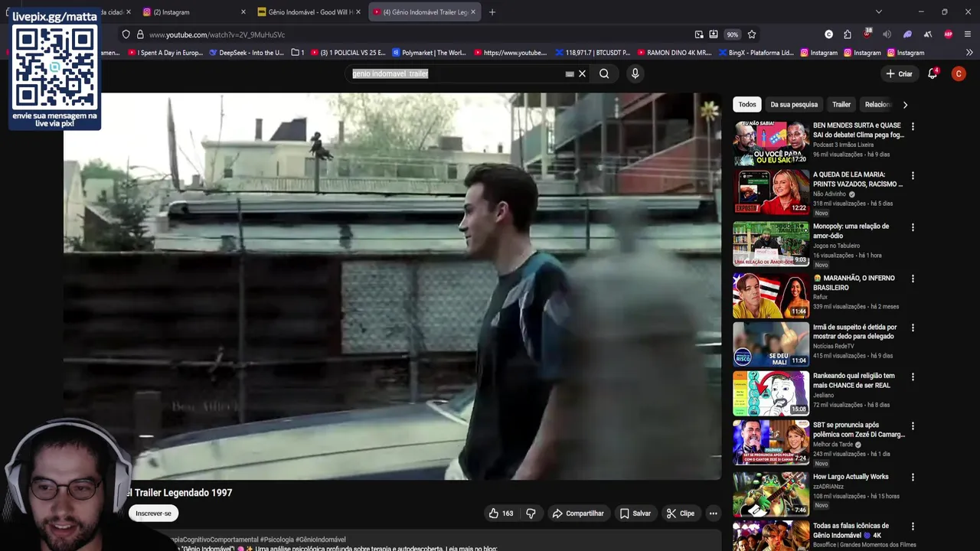Viewport: 980px width, 551px height.
Task: Click the #GênioIndomável hashtag
Action: point(321,540)
